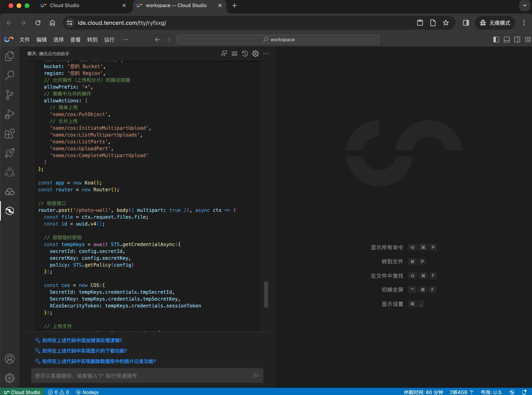Click the chat code scrollbar thumb
This screenshot has height=395, width=532.
pos(266,294)
